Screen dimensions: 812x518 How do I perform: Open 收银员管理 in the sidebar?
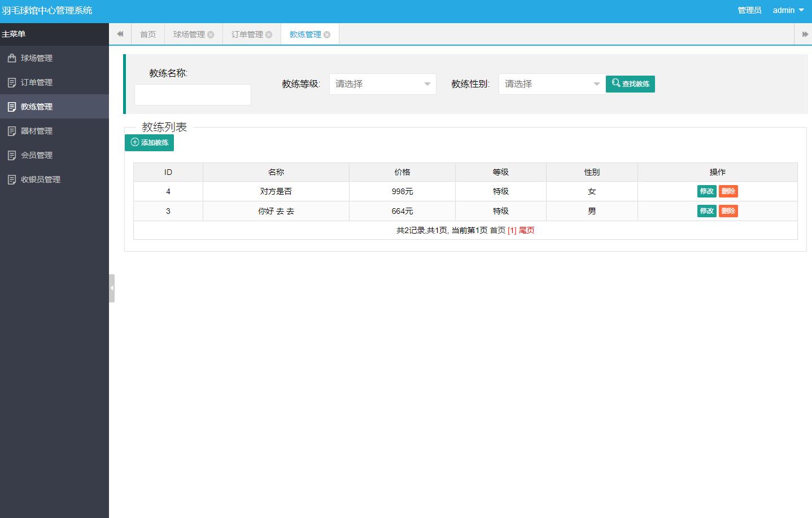pos(38,179)
